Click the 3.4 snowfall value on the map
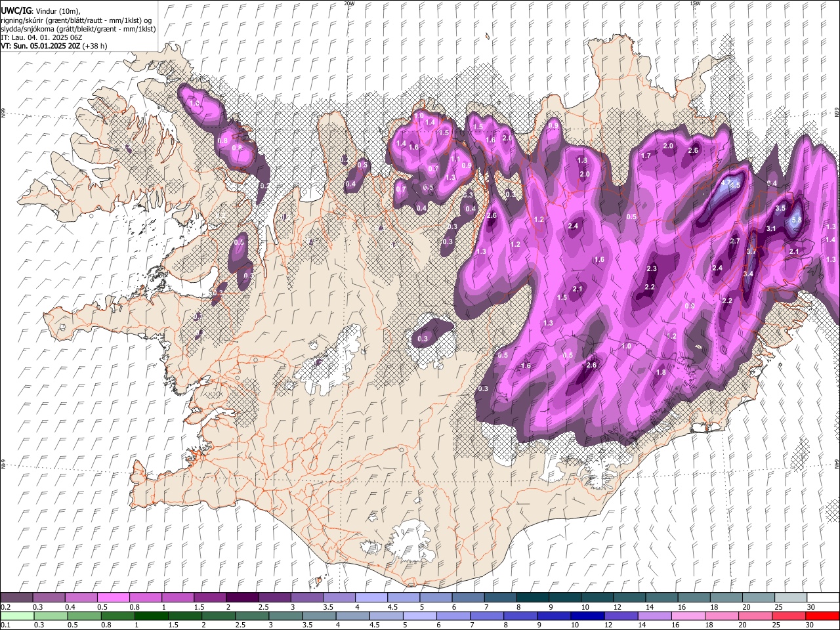The image size is (840, 630). [748, 274]
